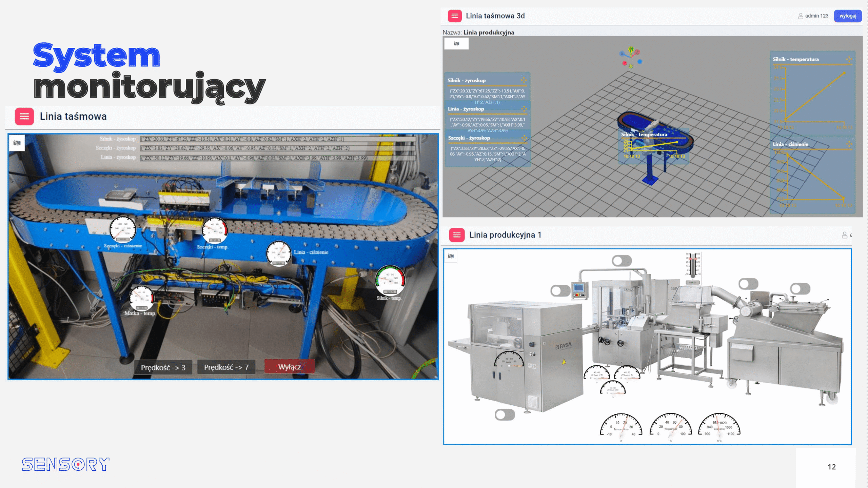Open the Linia taśmowa hamburger menu

(x=24, y=116)
